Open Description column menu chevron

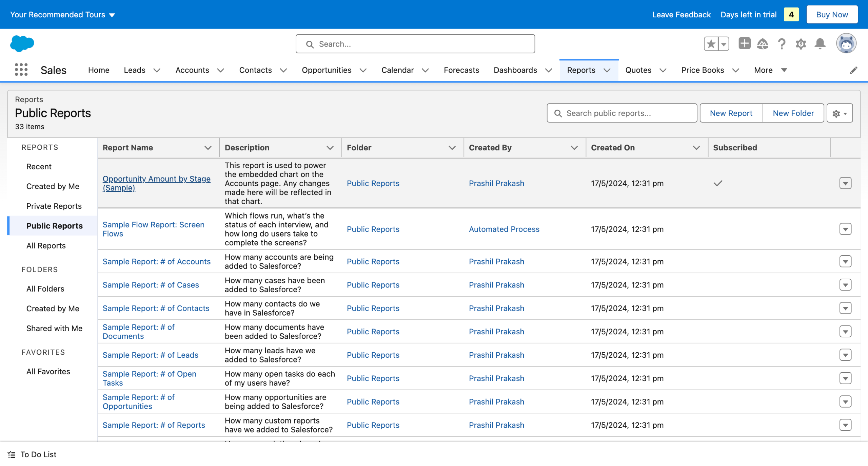330,148
